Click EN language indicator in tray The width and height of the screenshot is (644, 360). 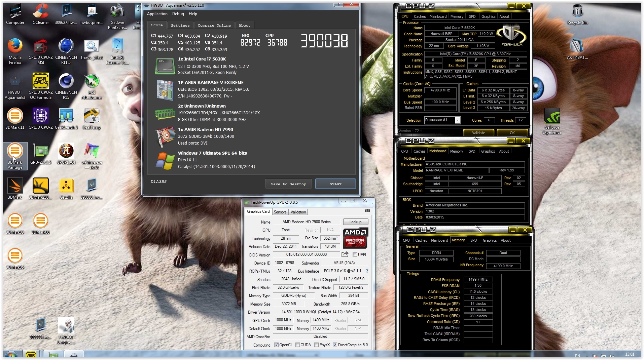[x=577, y=356]
